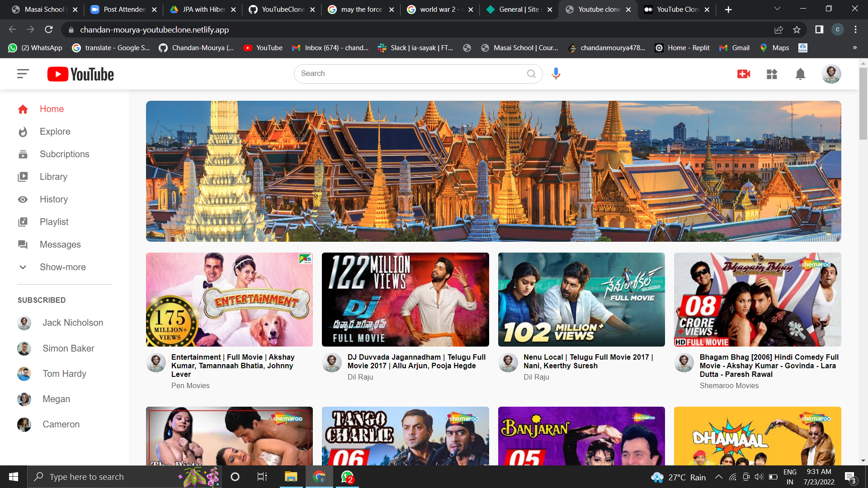This screenshot has width=868, height=488.
Task: Open Home in the sidebar
Action: (52, 109)
